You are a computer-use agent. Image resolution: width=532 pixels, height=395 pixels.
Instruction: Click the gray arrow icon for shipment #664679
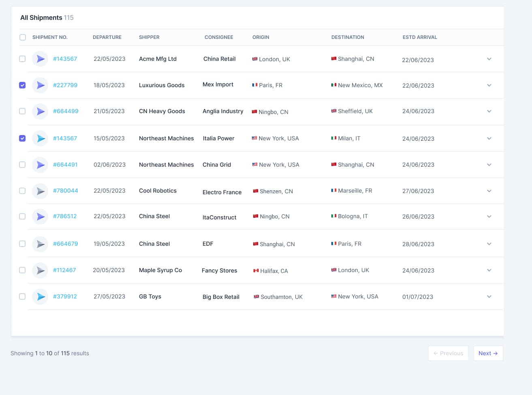(40, 244)
